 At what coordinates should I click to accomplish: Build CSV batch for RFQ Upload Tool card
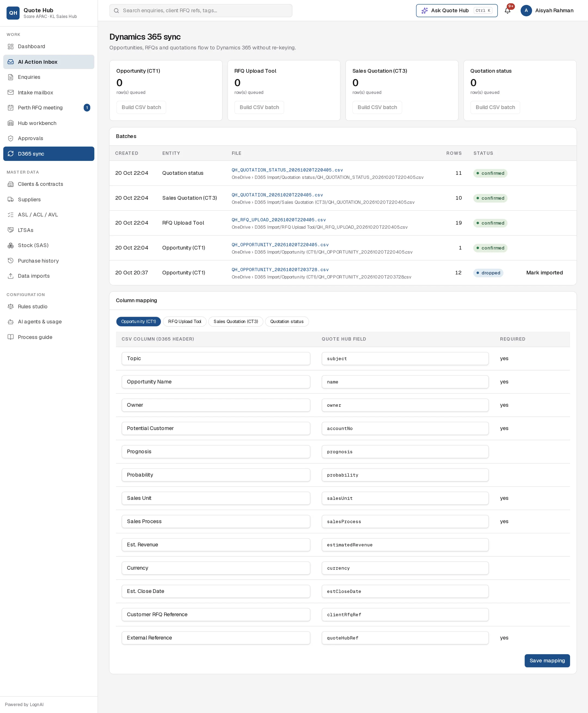coord(259,107)
